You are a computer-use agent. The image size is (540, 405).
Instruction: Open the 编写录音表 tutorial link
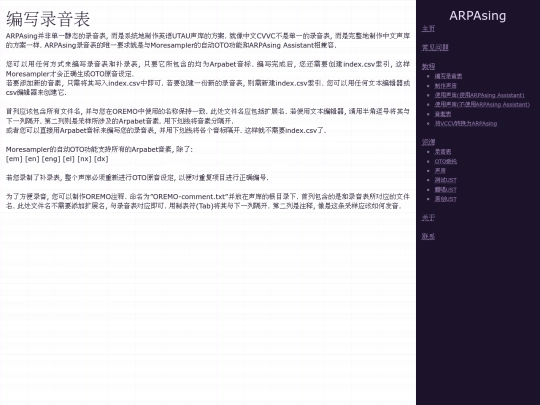(x=448, y=76)
